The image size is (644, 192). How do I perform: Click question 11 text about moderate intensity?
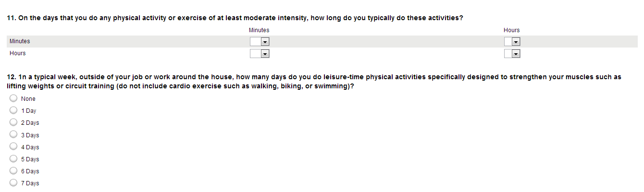tap(235, 18)
